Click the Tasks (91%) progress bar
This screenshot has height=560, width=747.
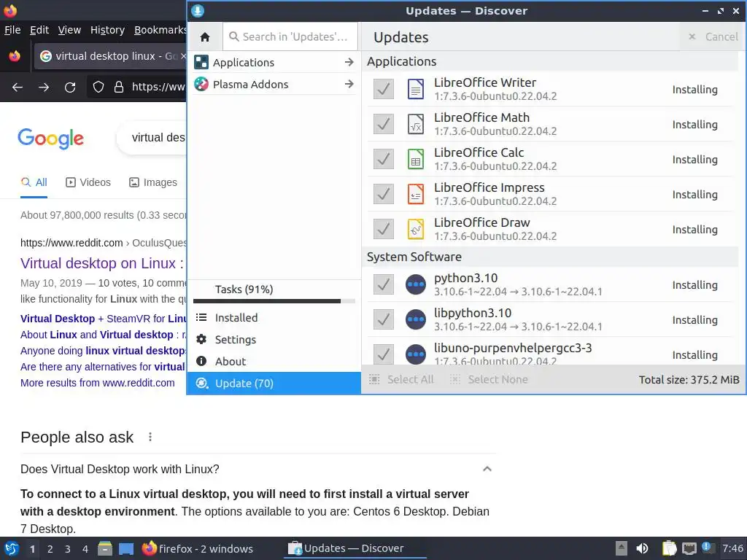274,301
